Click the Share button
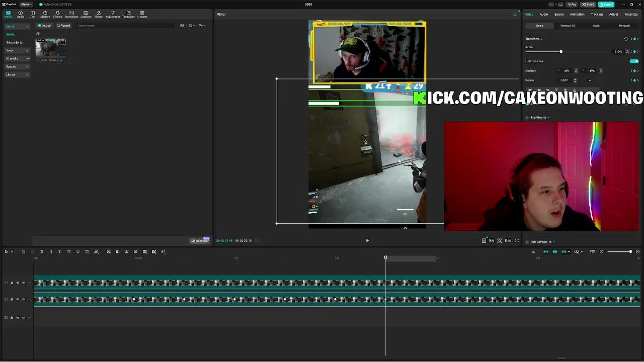Image resolution: width=644 pixels, height=362 pixels. (x=588, y=4)
